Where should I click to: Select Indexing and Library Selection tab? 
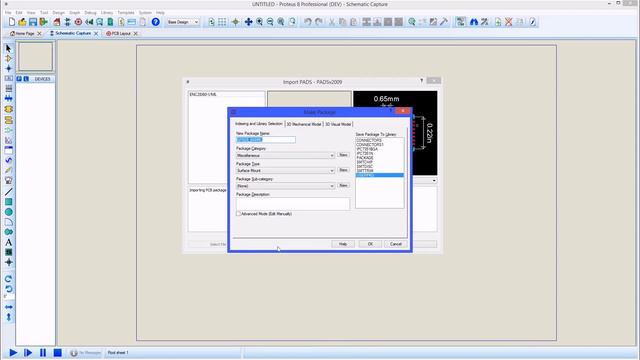pyautogui.click(x=258, y=124)
